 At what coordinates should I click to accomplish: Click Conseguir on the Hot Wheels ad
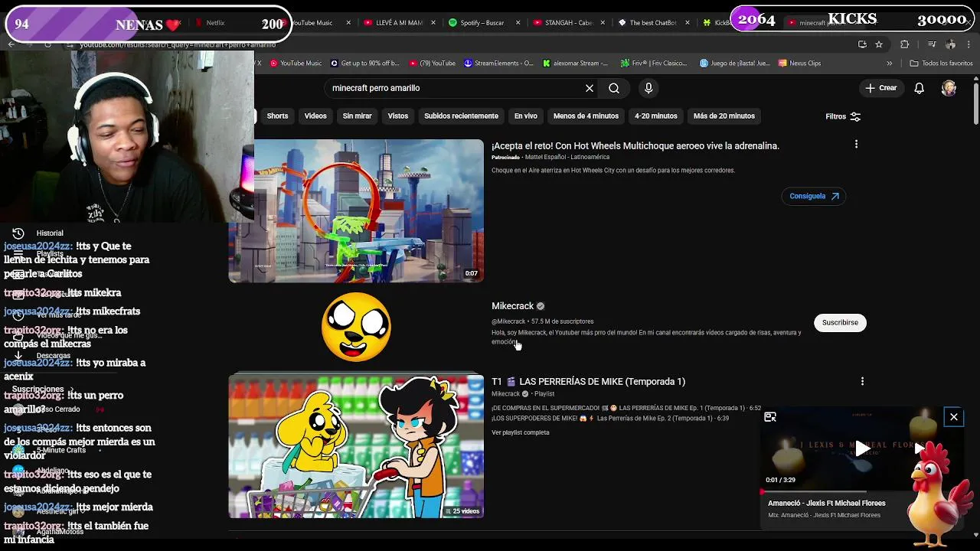pos(814,196)
